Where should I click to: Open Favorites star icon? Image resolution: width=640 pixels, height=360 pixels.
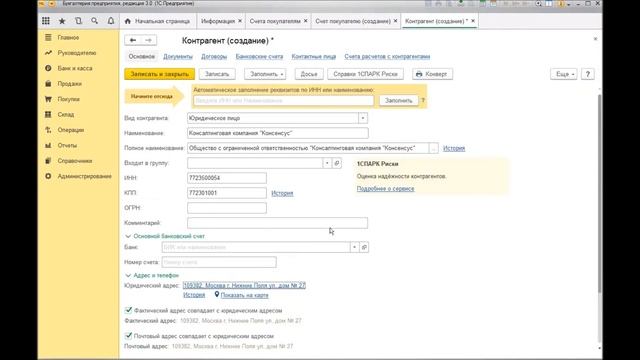tap(62, 21)
